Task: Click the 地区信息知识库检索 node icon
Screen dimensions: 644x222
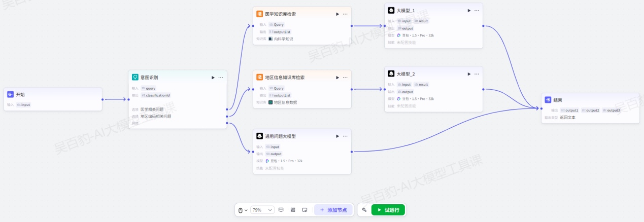Action: coord(259,78)
